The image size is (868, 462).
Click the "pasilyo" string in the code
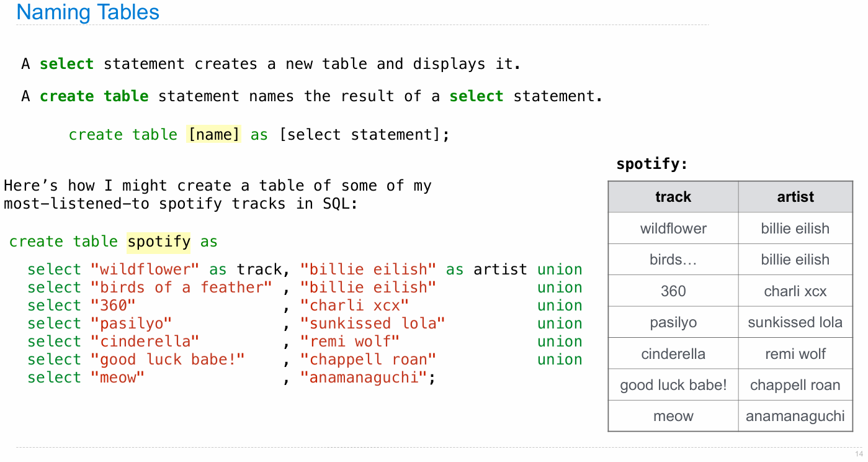coord(131,324)
